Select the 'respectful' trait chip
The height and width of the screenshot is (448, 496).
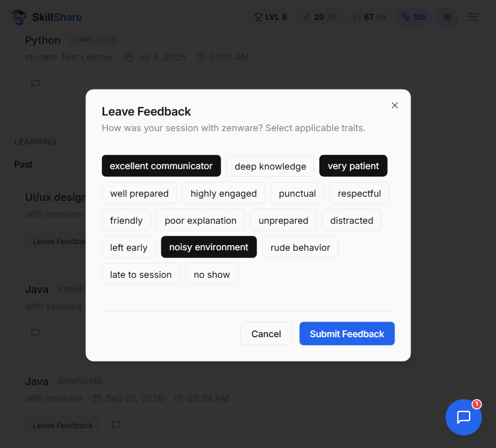(359, 193)
